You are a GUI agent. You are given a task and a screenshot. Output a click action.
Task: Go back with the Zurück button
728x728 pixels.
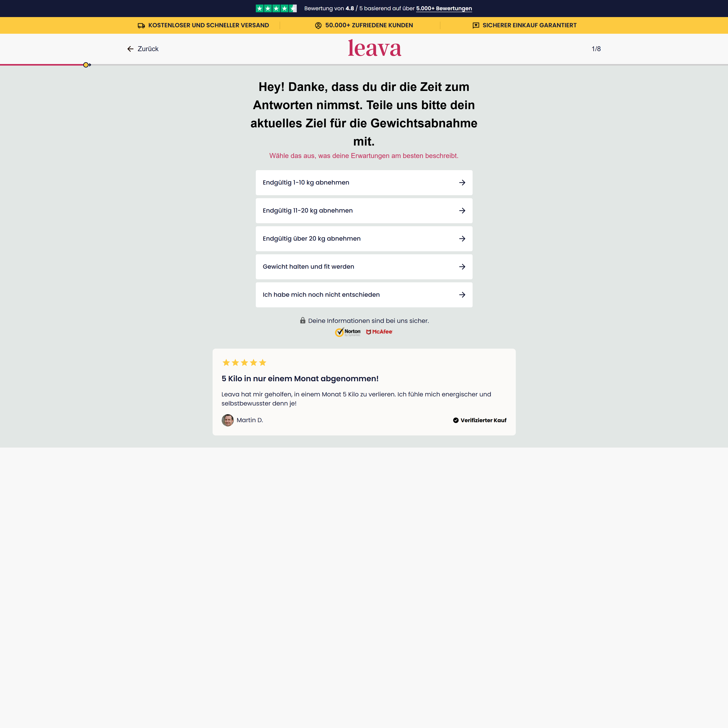coord(143,49)
